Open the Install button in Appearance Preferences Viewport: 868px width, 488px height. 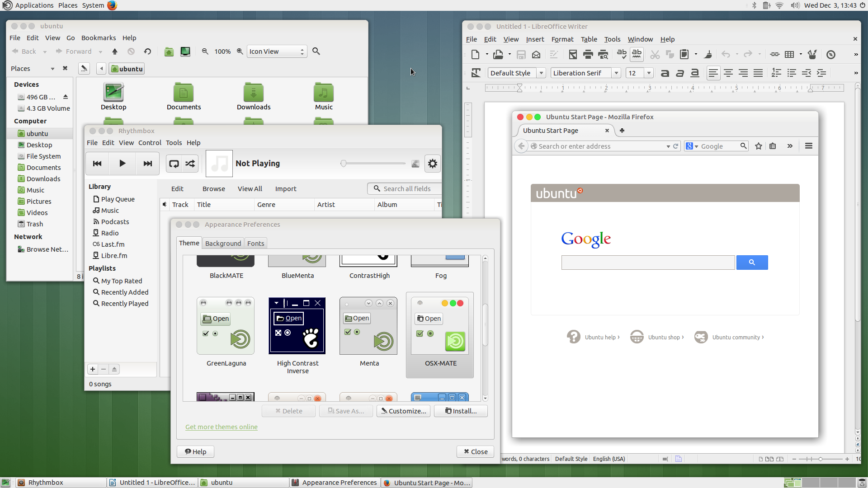[x=461, y=411]
